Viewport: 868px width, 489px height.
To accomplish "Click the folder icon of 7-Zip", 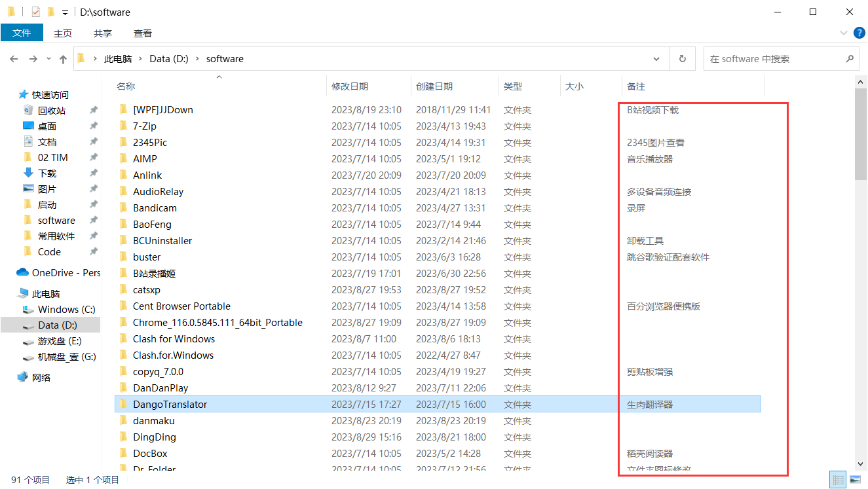I will [x=123, y=126].
